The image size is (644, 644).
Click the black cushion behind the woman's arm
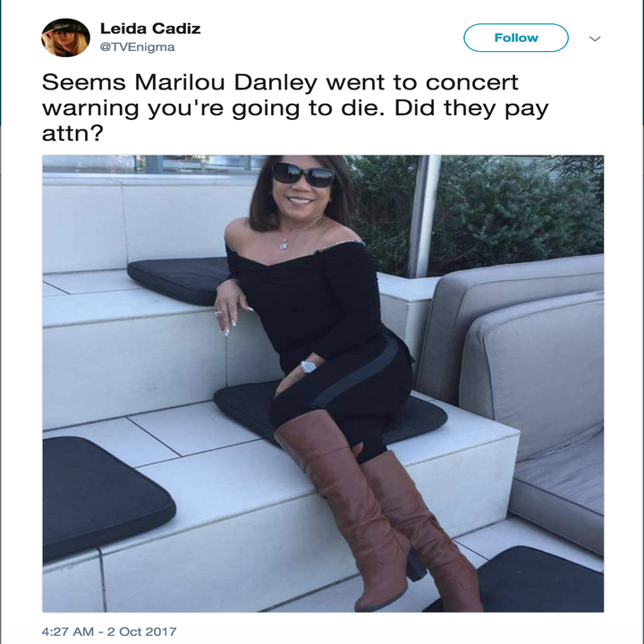(180, 280)
